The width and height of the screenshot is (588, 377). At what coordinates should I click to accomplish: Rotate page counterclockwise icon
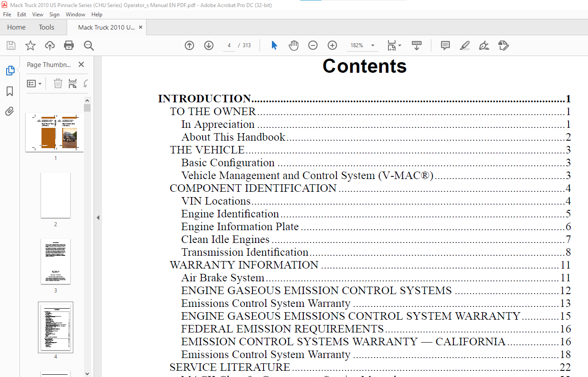pos(85,83)
